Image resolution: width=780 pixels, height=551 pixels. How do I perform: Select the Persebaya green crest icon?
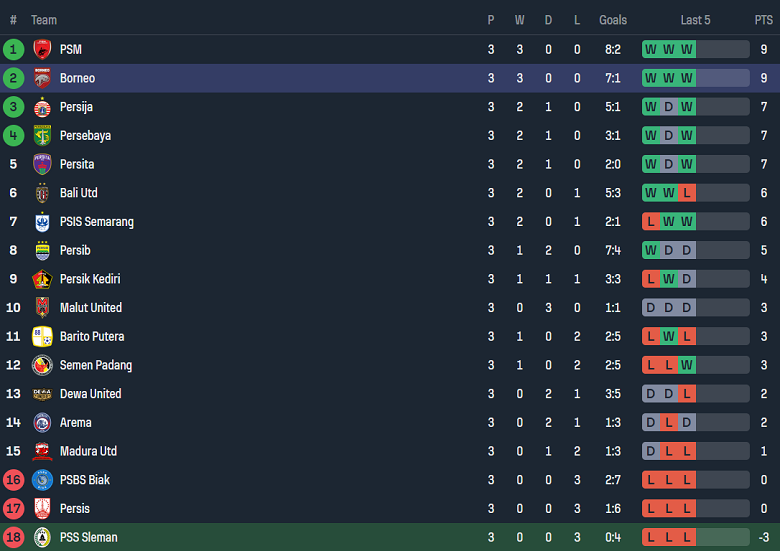pos(42,136)
